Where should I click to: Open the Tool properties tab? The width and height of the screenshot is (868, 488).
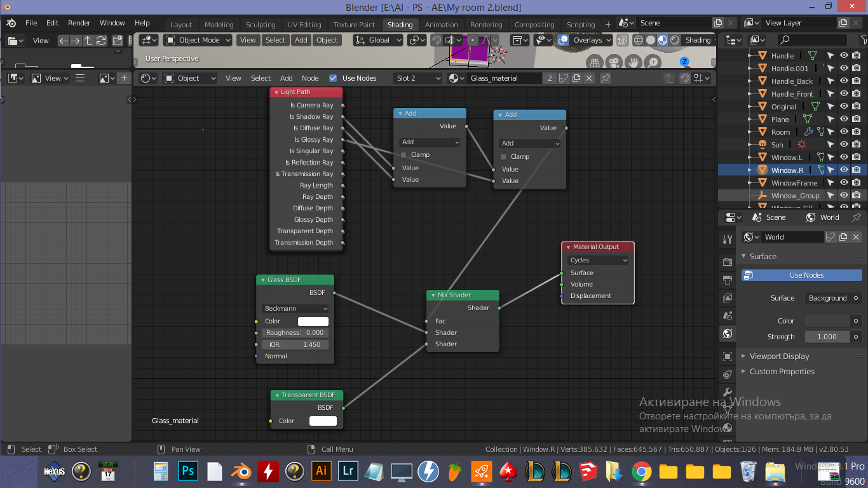coord(728,240)
